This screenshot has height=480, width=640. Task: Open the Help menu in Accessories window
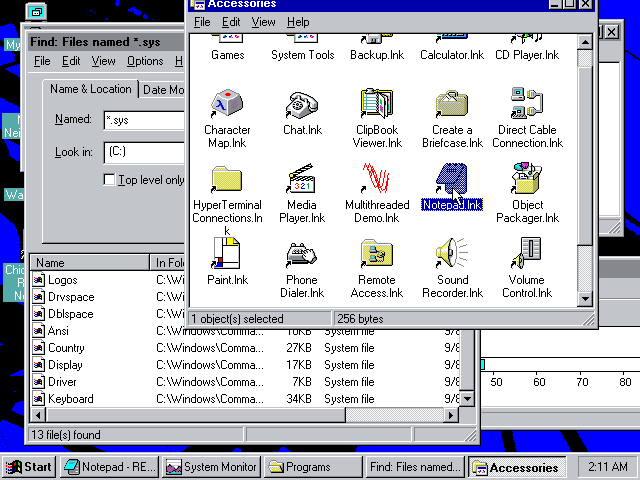pyautogui.click(x=298, y=22)
